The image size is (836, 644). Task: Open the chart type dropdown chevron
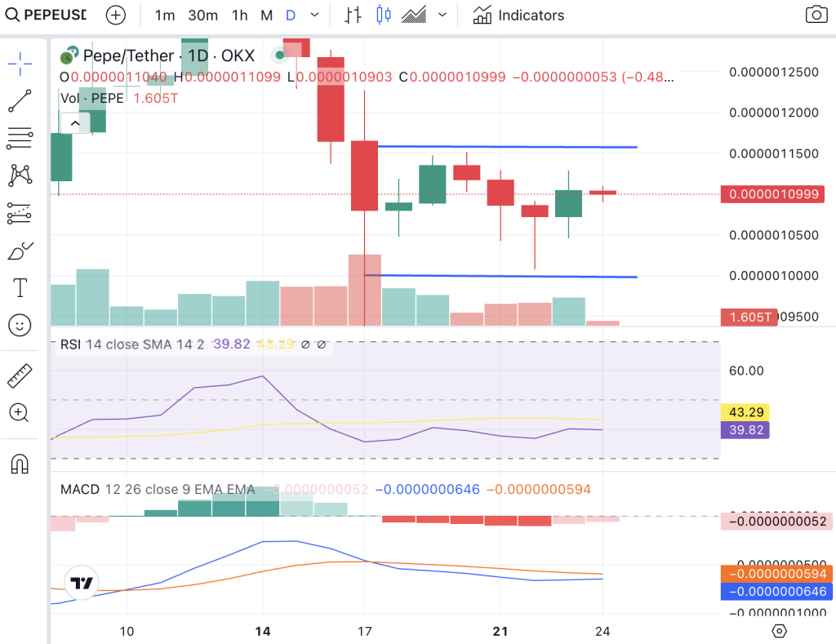pyautogui.click(x=442, y=15)
